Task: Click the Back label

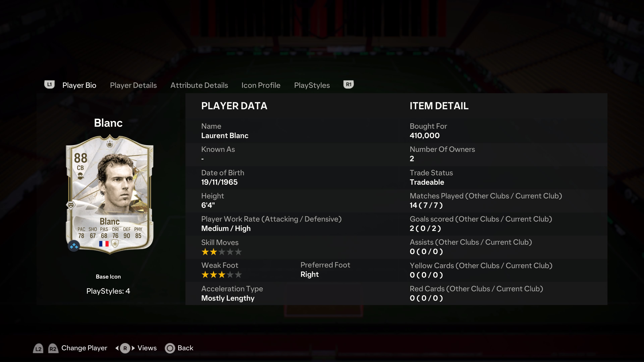Action: pos(185,348)
